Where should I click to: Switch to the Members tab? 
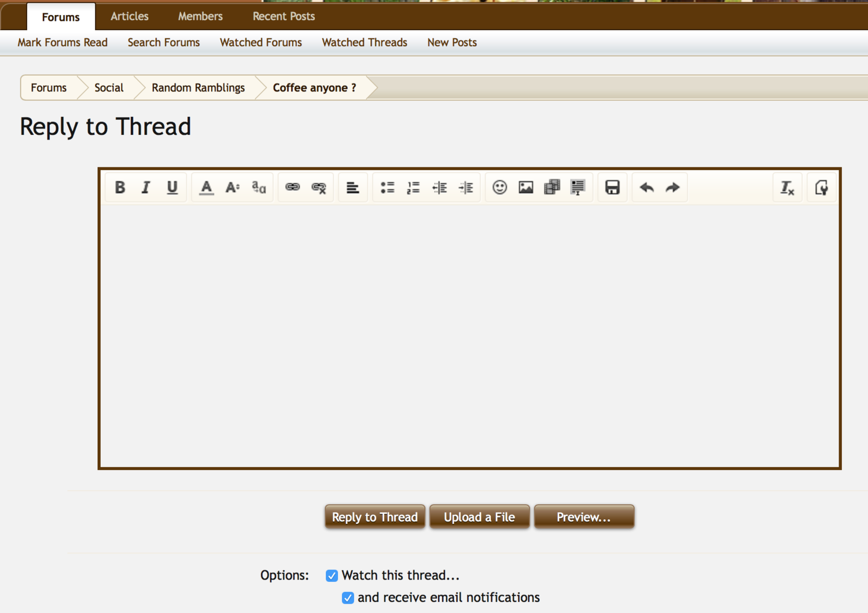click(x=200, y=16)
